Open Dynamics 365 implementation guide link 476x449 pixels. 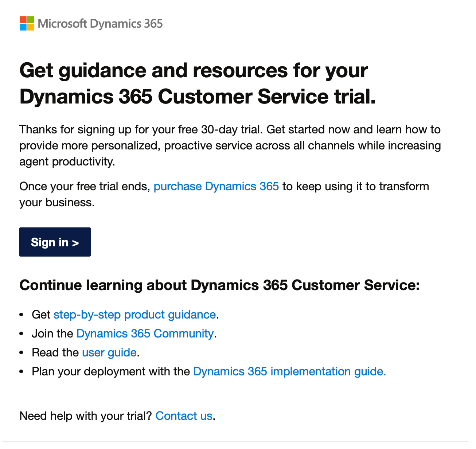click(289, 371)
